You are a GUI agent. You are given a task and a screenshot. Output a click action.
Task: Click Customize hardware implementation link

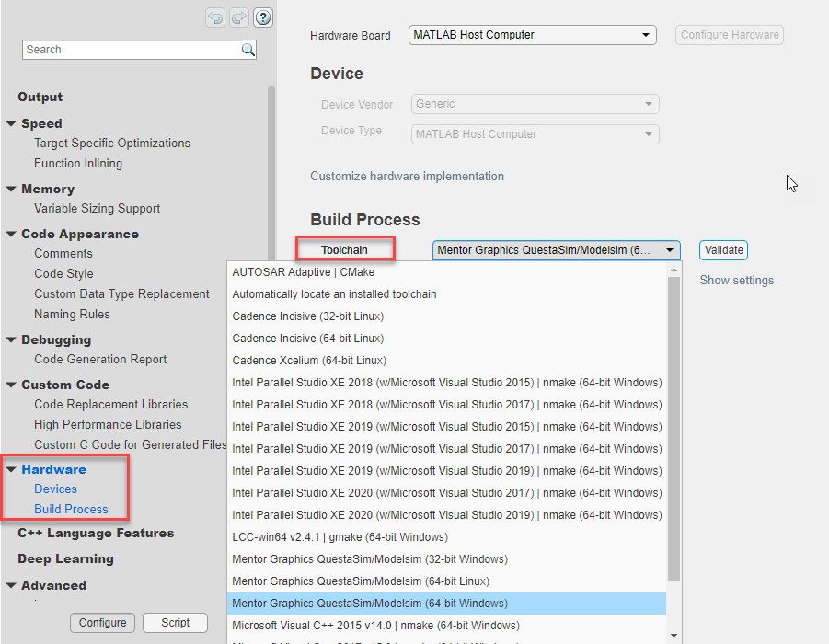pos(407,176)
